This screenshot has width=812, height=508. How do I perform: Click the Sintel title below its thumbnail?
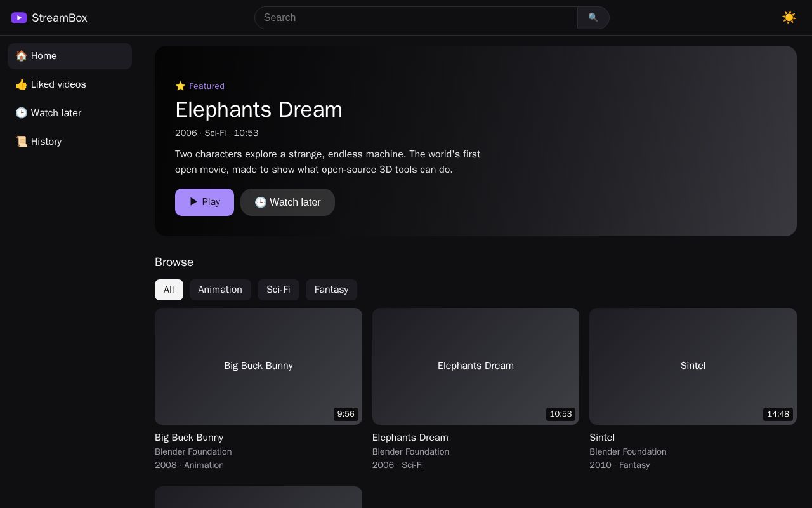click(x=602, y=438)
